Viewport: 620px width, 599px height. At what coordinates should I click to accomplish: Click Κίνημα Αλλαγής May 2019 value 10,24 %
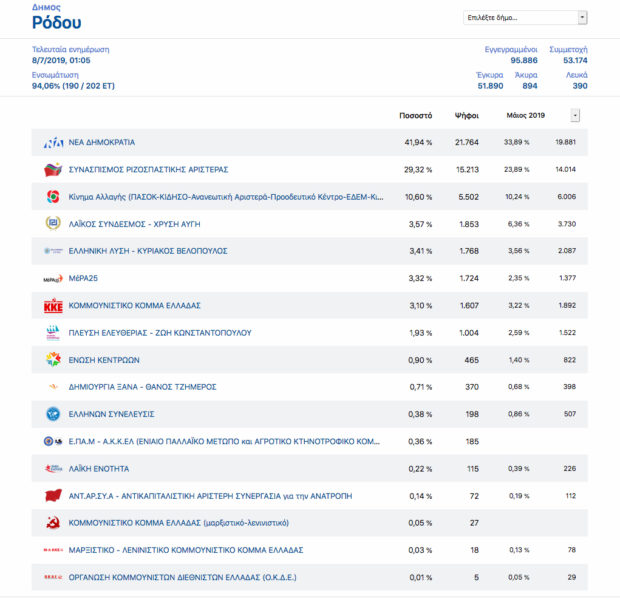click(517, 197)
